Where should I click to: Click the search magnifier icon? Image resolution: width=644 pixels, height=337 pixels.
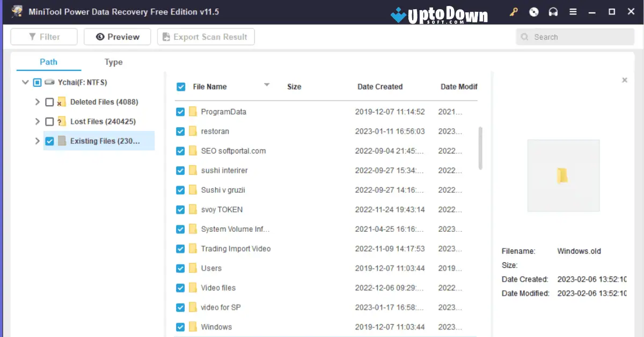pos(524,36)
